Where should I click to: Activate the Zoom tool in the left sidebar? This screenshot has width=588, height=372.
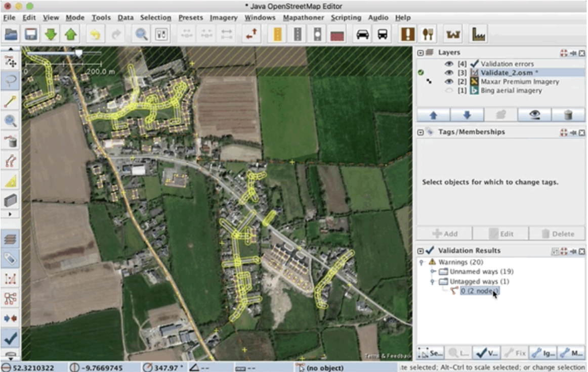(x=10, y=121)
